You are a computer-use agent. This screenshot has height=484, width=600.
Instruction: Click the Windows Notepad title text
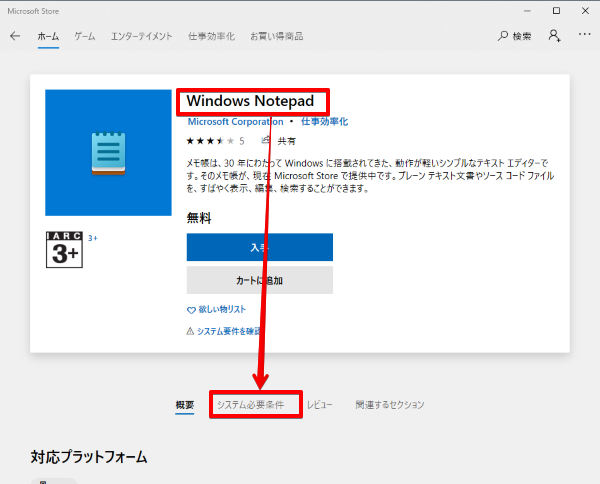[250, 101]
